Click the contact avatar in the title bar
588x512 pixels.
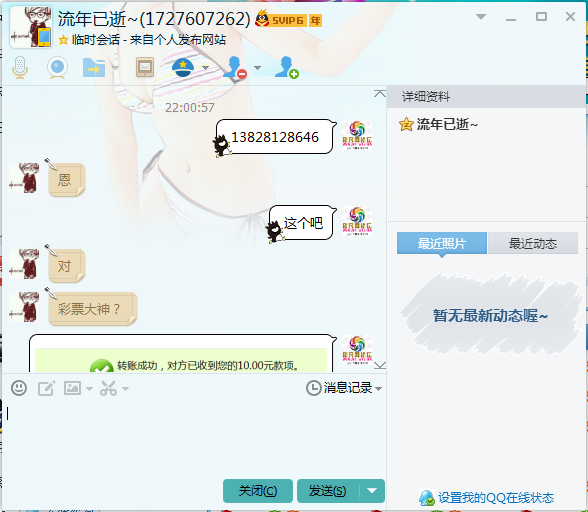(x=31, y=27)
